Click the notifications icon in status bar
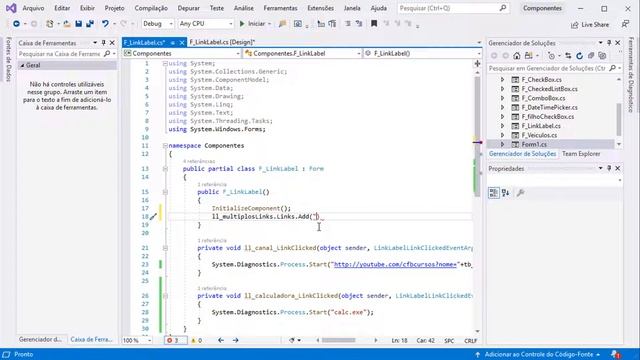The height and width of the screenshot is (360, 640). (x=616, y=354)
